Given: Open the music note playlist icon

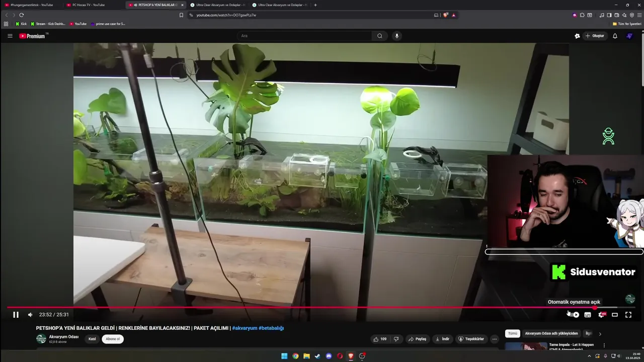Looking at the screenshot, I should click(602, 15).
